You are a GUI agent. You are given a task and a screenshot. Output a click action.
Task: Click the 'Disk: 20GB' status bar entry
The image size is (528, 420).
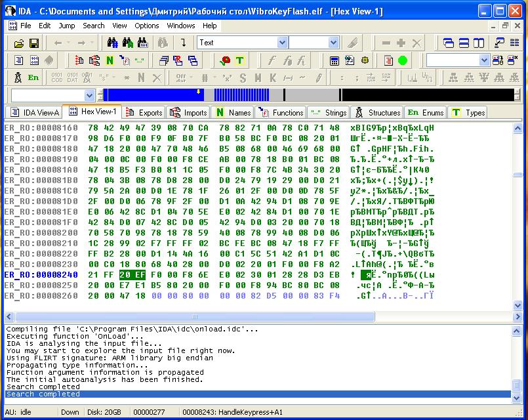tap(104, 412)
